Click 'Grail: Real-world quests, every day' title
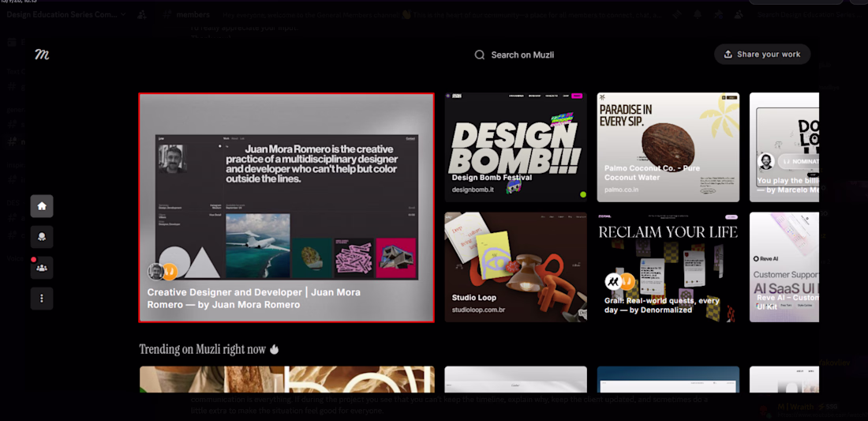This screenshot has width=868, height=421. [x=661, y=305]
